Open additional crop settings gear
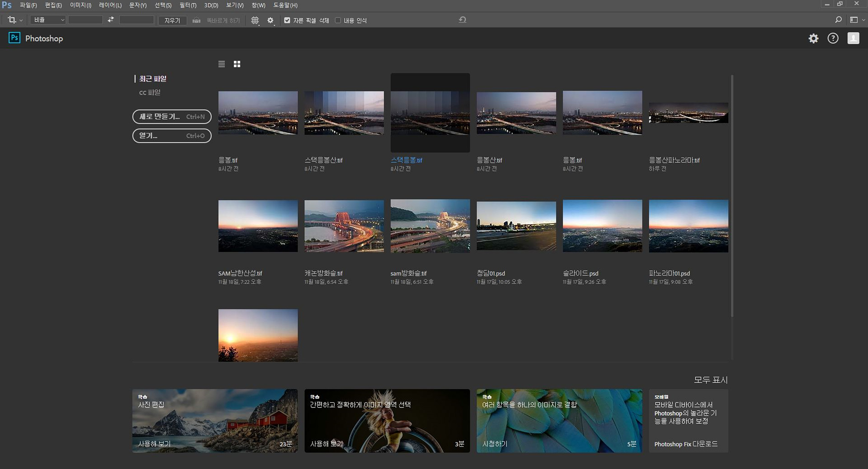Image resolution: width=868 pixels, height=469 pixels. pos(270,20)
